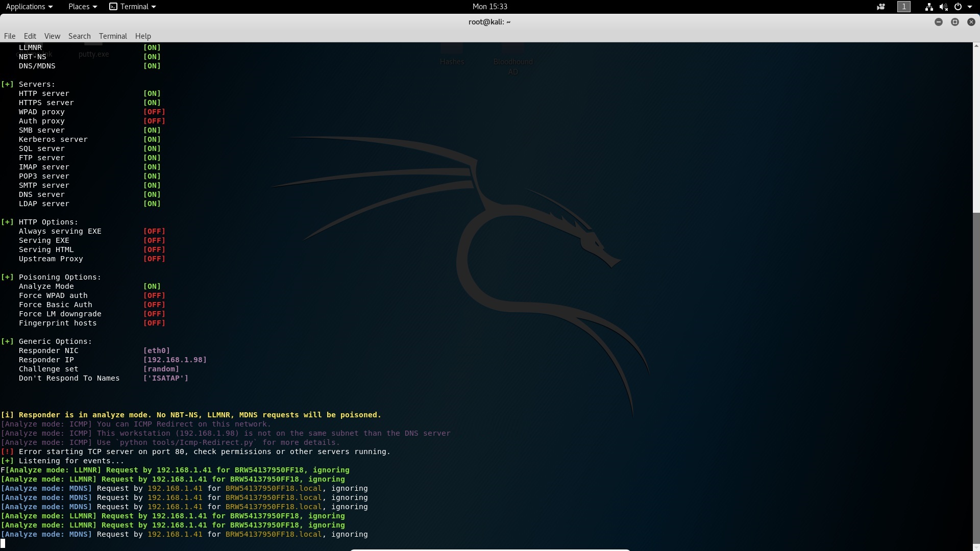This screenshot has width=980, height=551.
Task: Click the 'Fingerprint hosts' line
Action: click(x=92, y=323)
